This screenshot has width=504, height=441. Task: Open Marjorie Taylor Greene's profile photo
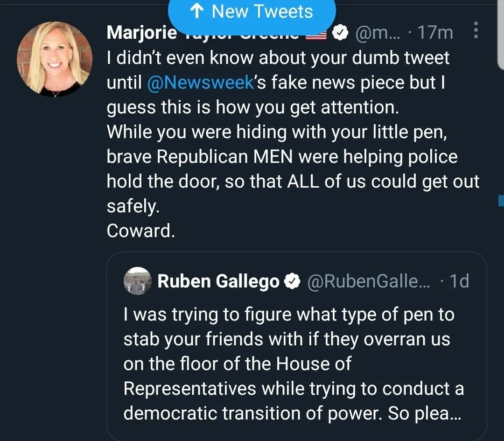pyautogui.click(x=55, y=59)
